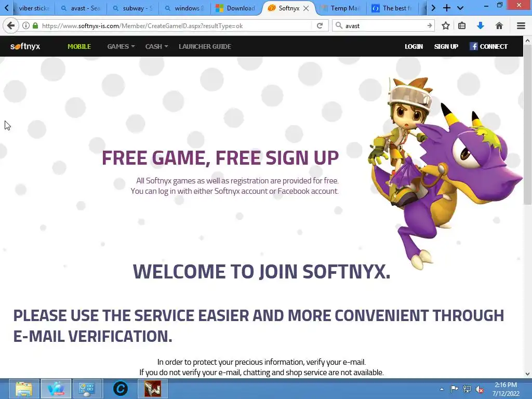532x399 pixels.
Task: Open Action Center flag icon
Action: [x=454, y=389]
